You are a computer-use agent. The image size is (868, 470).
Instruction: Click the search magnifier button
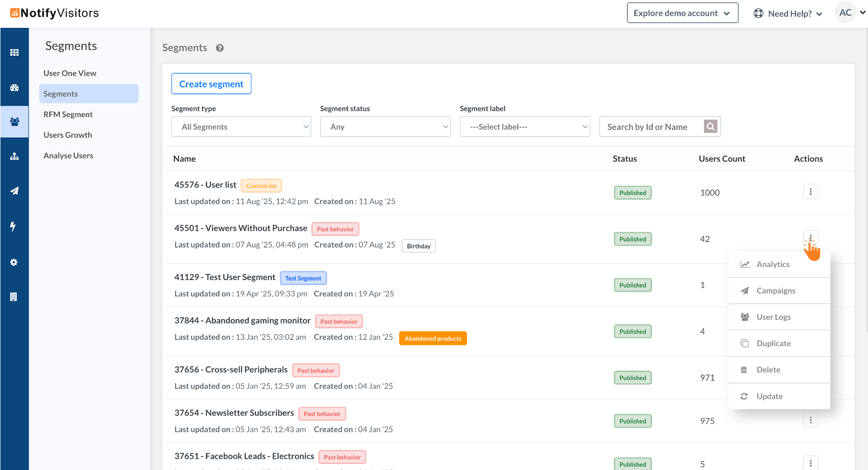[x=710, y=127]
